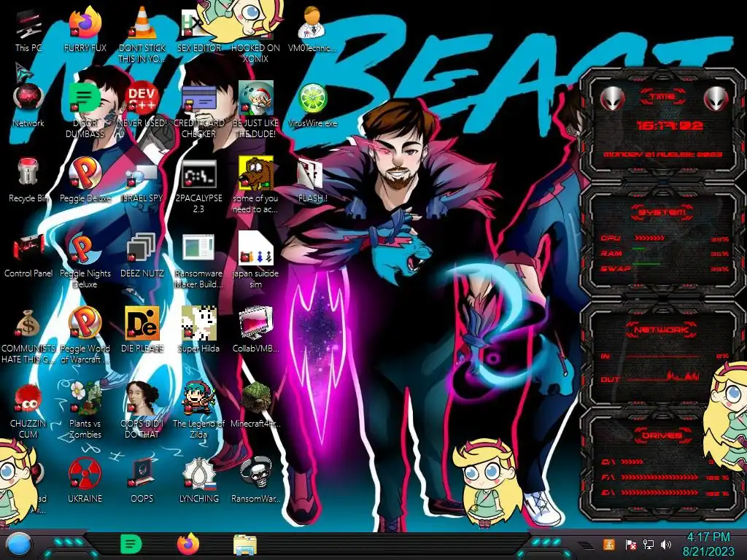
Task: Open the green document app on the taskbar
Action: (x=131, y=544)
